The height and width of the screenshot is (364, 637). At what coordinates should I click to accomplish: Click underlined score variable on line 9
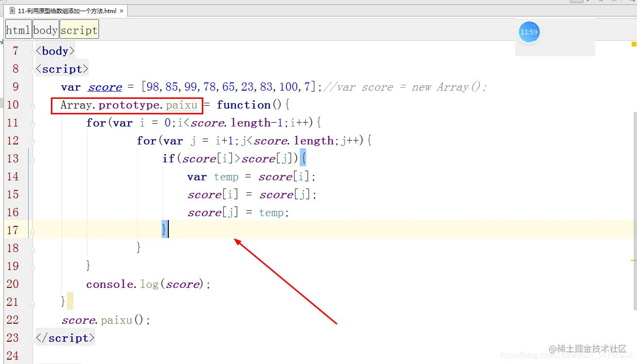tap(105, 87)
